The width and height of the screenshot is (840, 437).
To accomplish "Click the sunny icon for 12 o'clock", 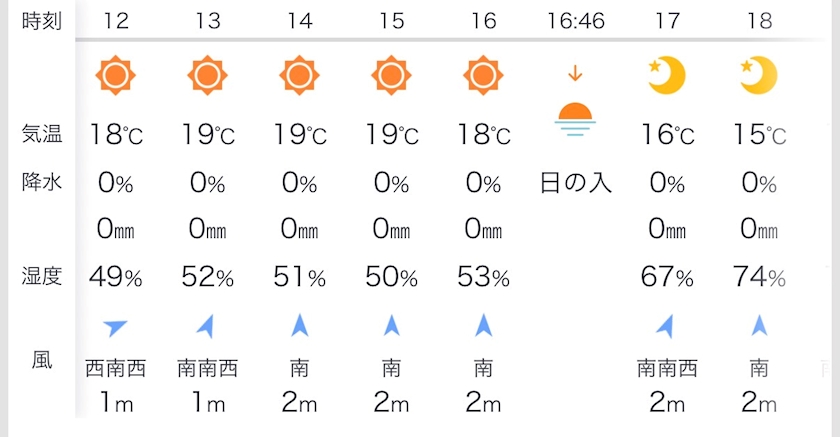I will [x=116, y=76].
